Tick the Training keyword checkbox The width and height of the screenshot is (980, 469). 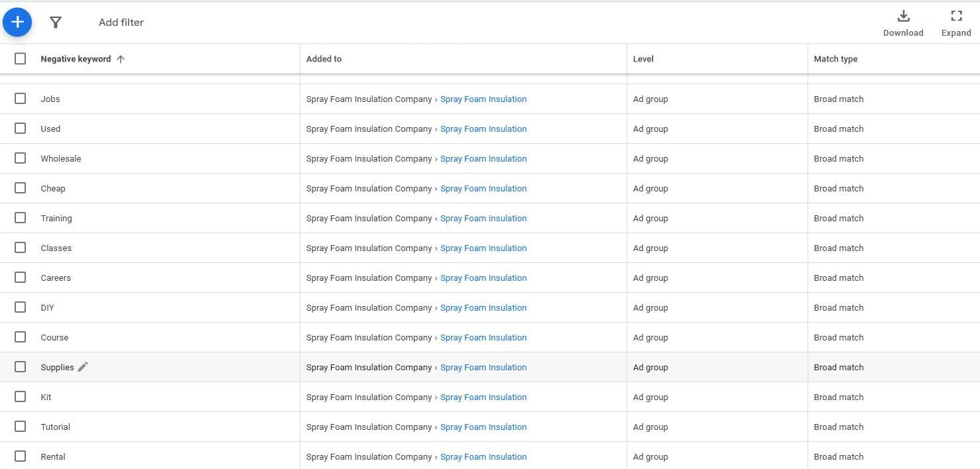click(x=21, y=217)
